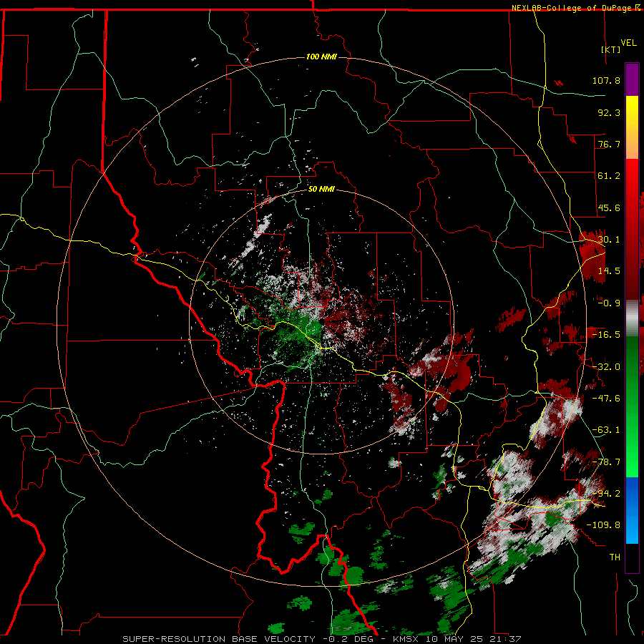This screenshot has height=644, width=644.
Task: Pick the dark TH segment of the color bar
Action: pos(632,557)
